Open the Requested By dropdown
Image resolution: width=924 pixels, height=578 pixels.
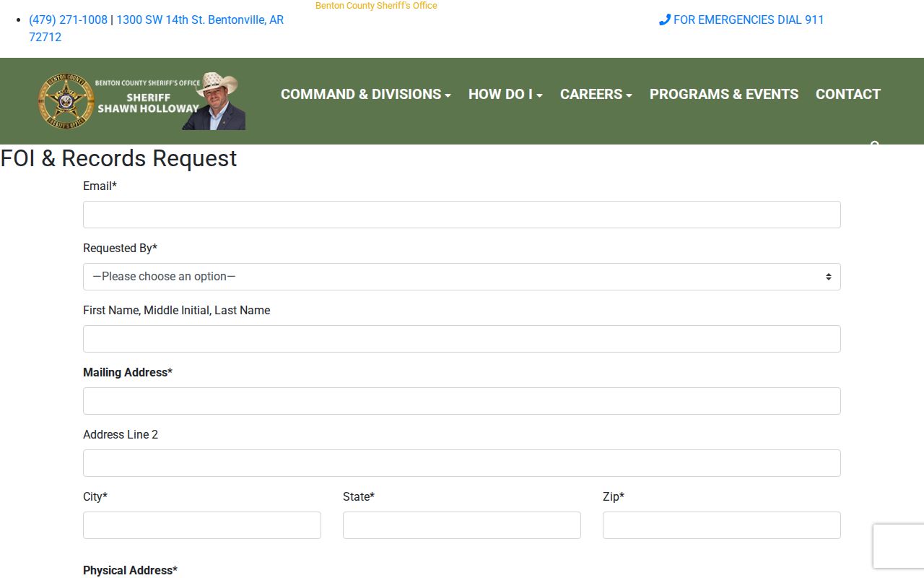point(462,277)
